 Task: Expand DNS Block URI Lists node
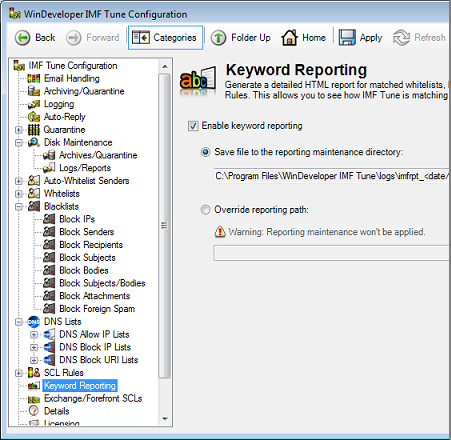click(x=34, y=360)
